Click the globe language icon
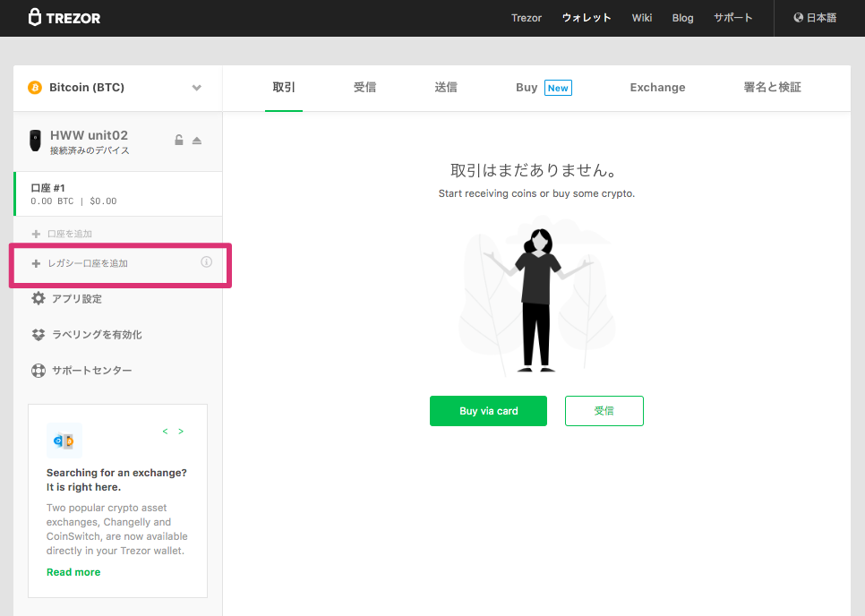Viewport: 865px width, 616px height. click(798, 18)
